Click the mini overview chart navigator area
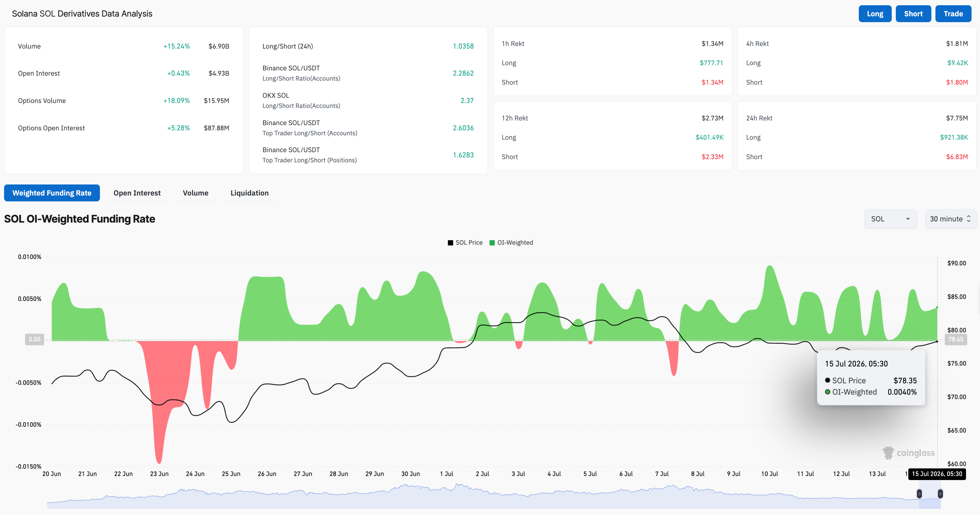 [x=494, y=496]
